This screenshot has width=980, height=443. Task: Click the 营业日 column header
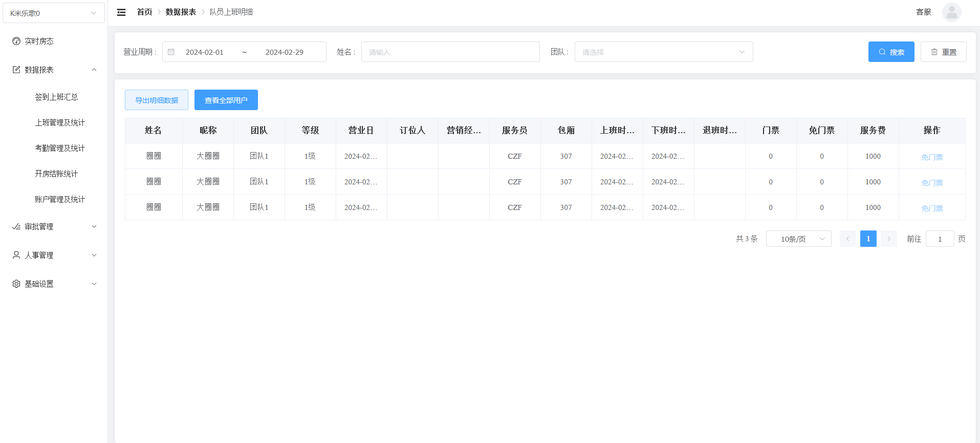coord(361,131)
